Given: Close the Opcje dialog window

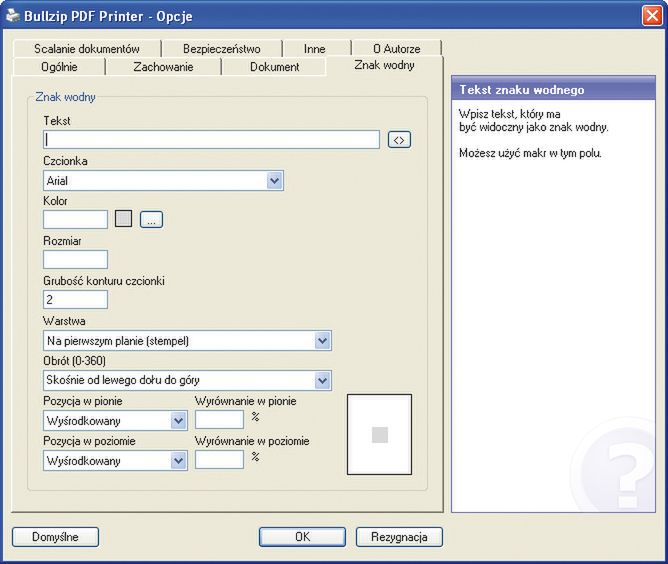Looking at the screenshot, I should coord(652,16).
